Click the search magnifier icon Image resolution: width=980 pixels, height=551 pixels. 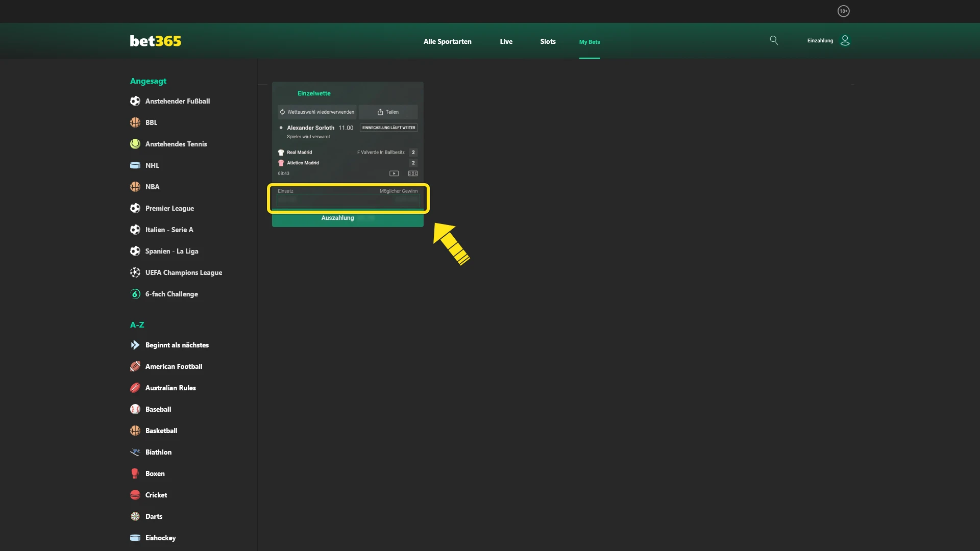pos(774,40)
